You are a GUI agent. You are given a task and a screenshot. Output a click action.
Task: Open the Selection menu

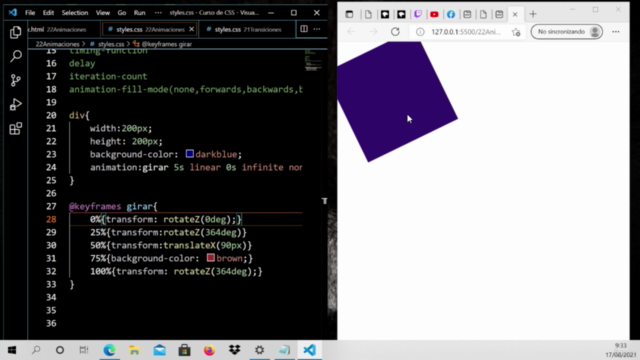(75, 13)
